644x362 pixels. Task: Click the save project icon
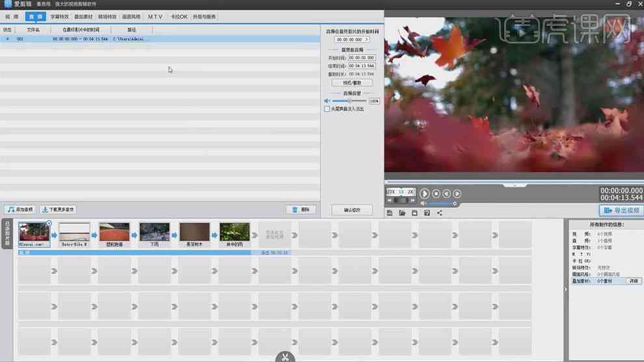[414, 213]
